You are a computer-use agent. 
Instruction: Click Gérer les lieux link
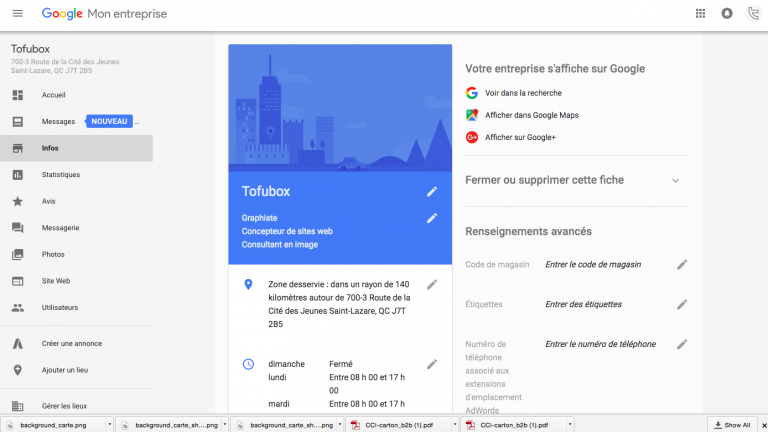coord(64,406)
